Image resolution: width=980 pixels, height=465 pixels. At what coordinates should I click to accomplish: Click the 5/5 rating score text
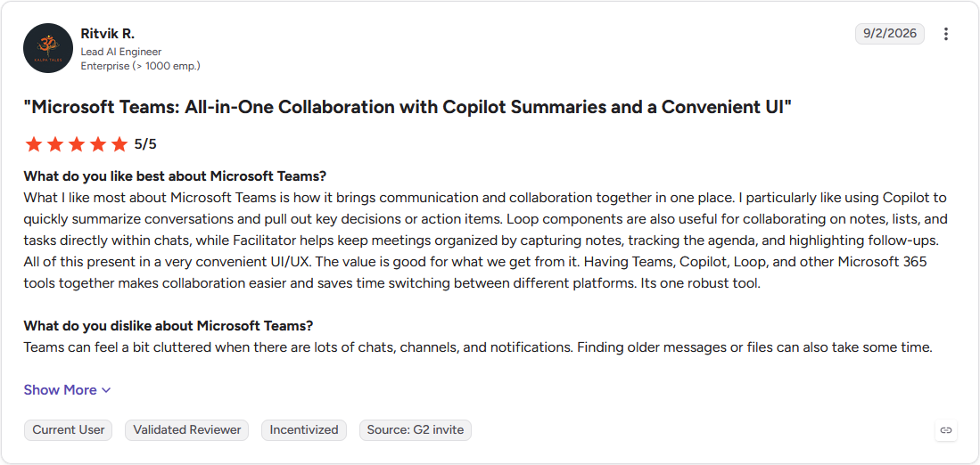pyautogui.click(x=145, y=145)
